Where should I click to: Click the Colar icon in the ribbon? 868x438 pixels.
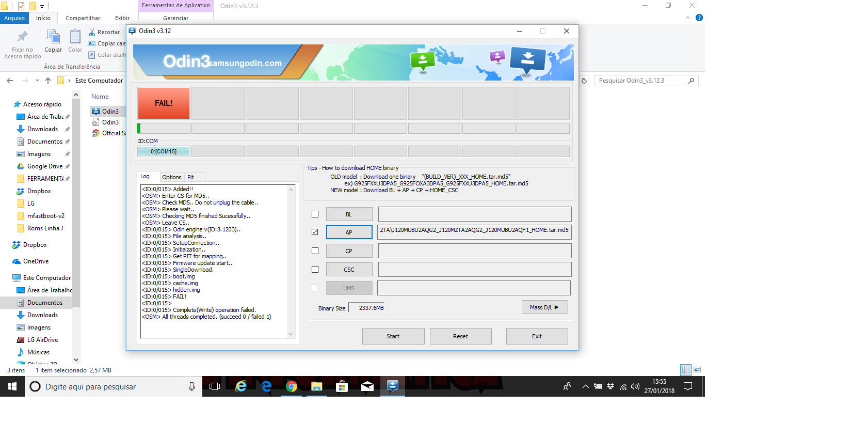(x=75, y=37)
